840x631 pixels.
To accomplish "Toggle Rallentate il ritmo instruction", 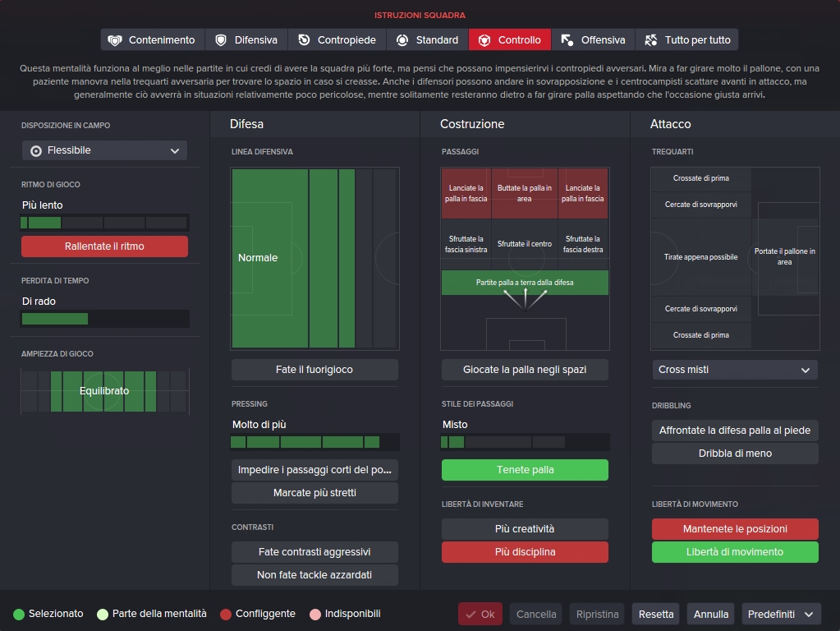I will pos(104,246).
